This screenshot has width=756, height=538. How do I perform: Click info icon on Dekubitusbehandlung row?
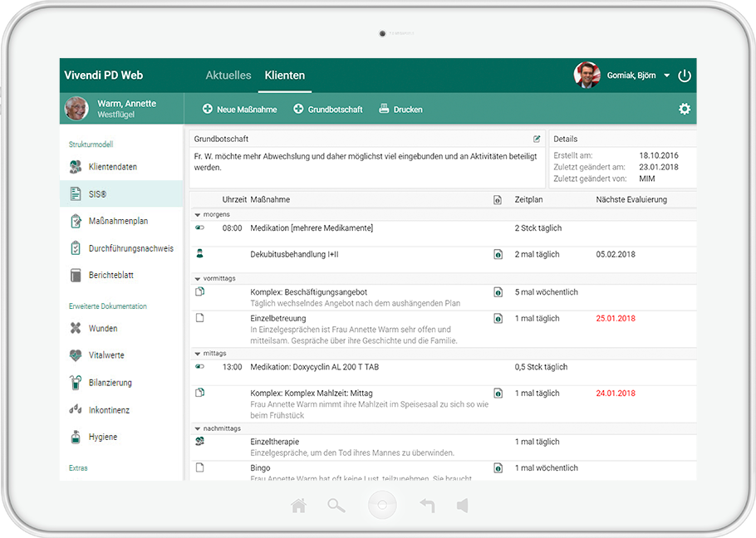498,254
